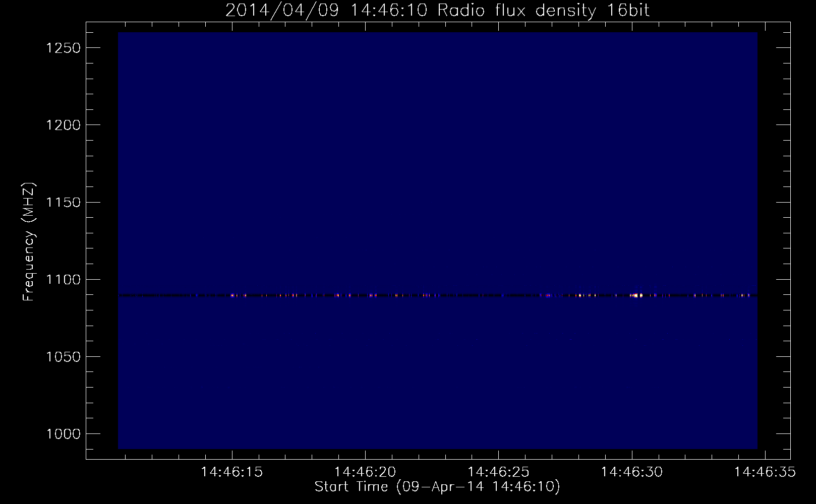Click the 14:46:35 time tick label

[765, 472]
